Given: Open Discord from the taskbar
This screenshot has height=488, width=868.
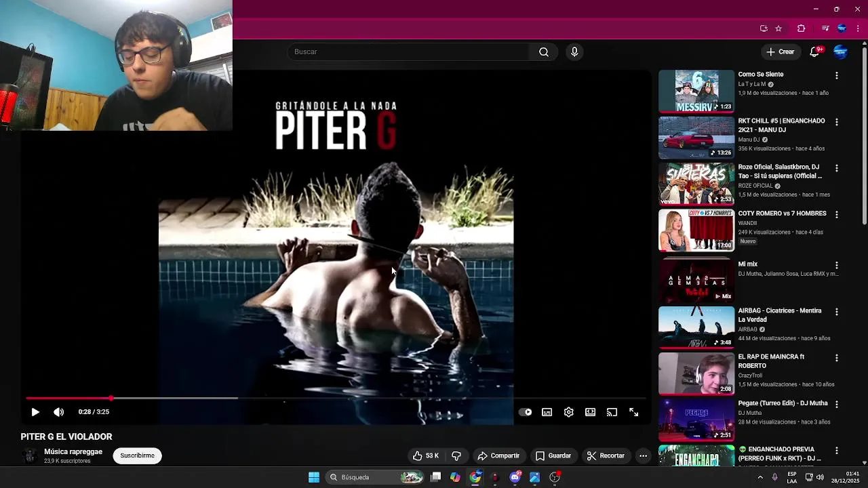Looking at the screenshot, I should point(515,477).
